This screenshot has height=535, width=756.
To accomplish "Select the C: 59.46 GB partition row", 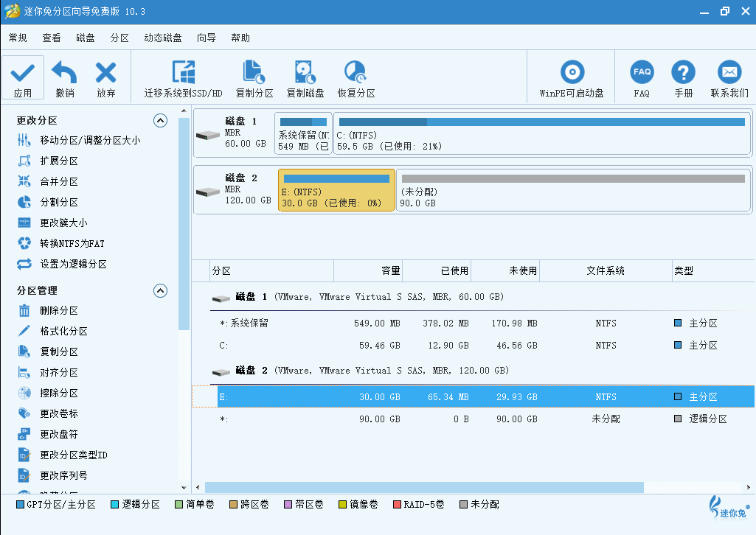I will pos(473,346).
